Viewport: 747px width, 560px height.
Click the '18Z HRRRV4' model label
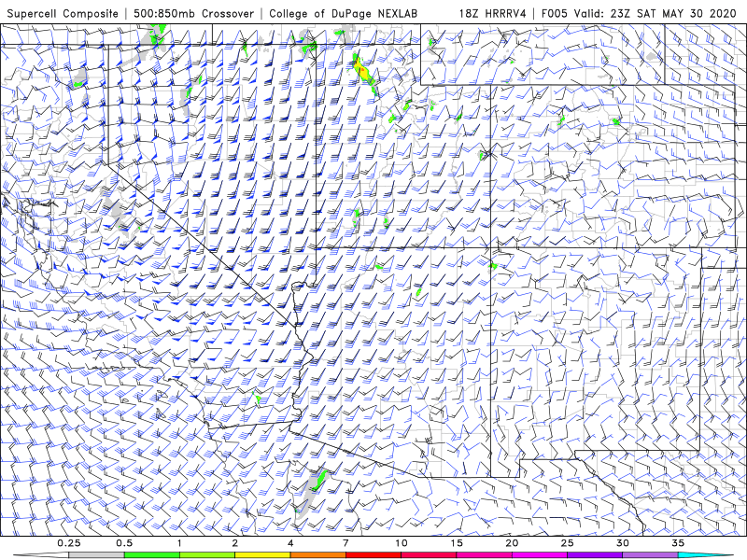(493, 14)
